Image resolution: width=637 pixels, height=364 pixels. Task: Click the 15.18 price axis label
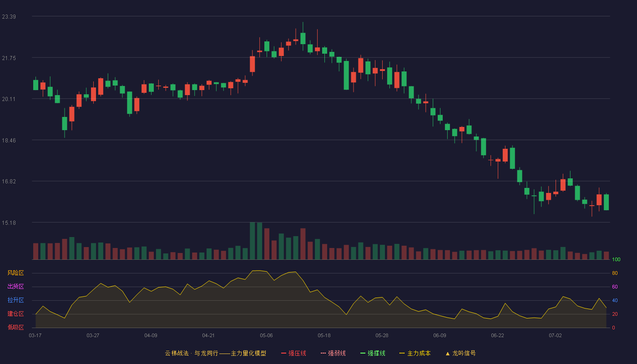9,223
